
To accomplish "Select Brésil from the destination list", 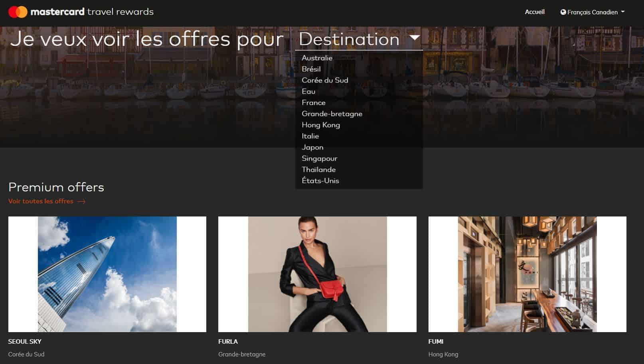I will click(311, 69).
